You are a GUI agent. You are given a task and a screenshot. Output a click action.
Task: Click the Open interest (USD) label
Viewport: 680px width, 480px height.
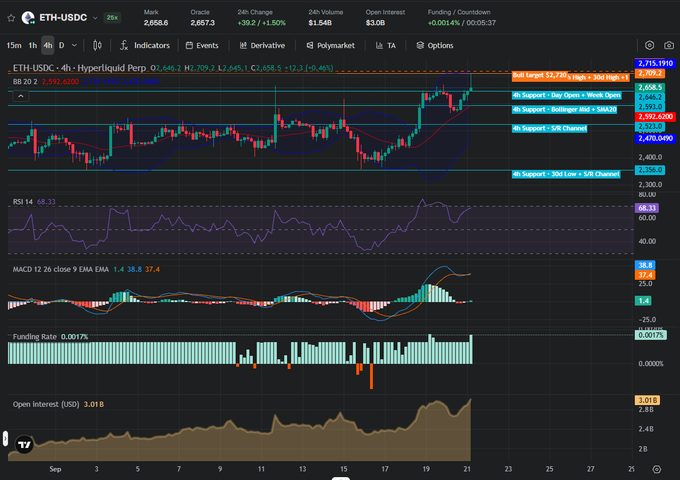point(46,404)
